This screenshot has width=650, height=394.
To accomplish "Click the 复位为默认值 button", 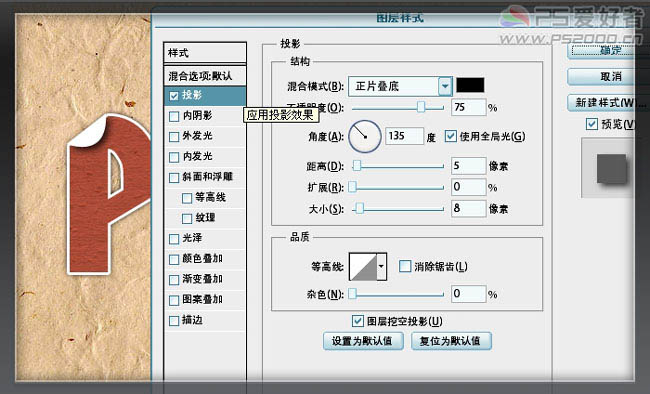I will click(451, 341).
